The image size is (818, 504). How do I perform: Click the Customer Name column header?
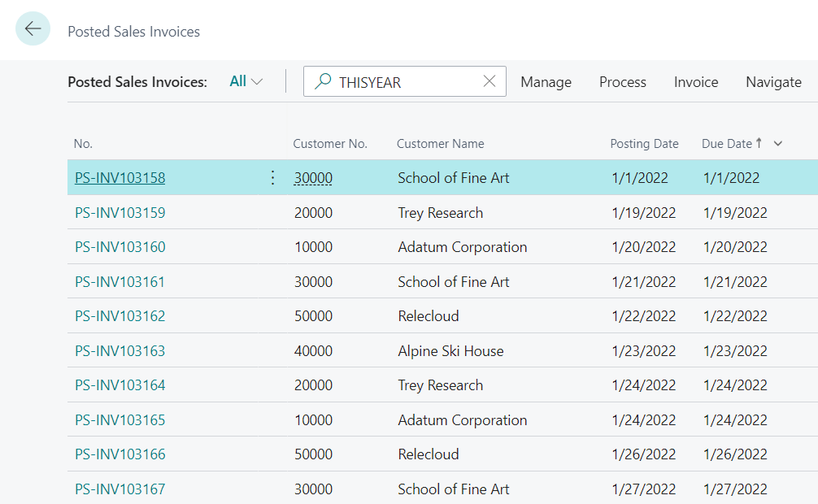[441, 143]
